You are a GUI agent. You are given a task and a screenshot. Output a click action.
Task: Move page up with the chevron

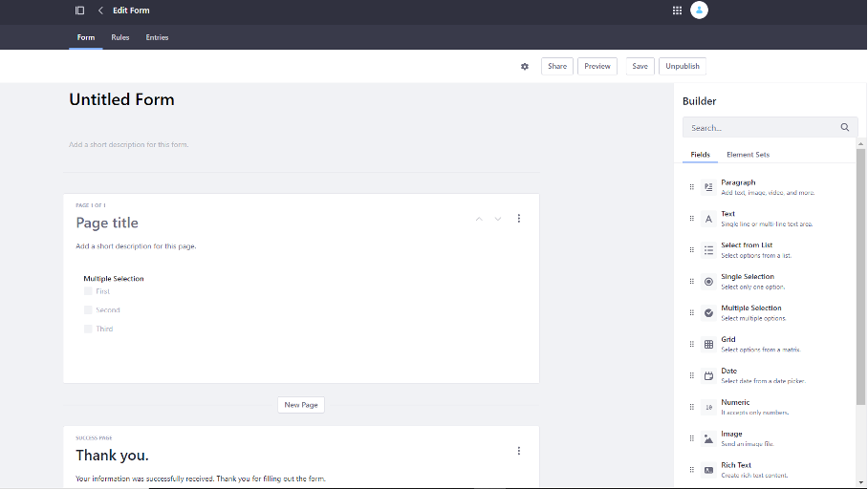click(479, 219)
